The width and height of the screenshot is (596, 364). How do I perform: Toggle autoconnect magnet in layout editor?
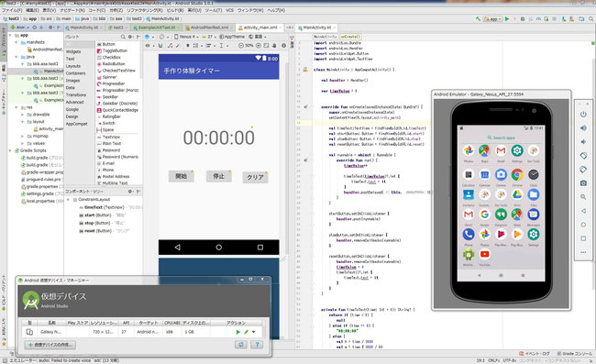pyautogui.click(x=160, y=46)
